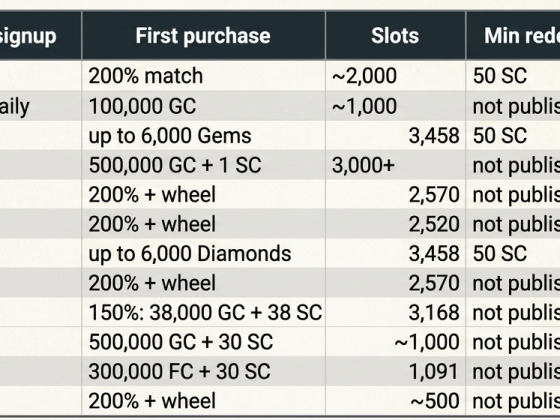Screen dimensions: 560x420
Task: Click the ~2,000 slots cell
Action: tap(395, 76)
